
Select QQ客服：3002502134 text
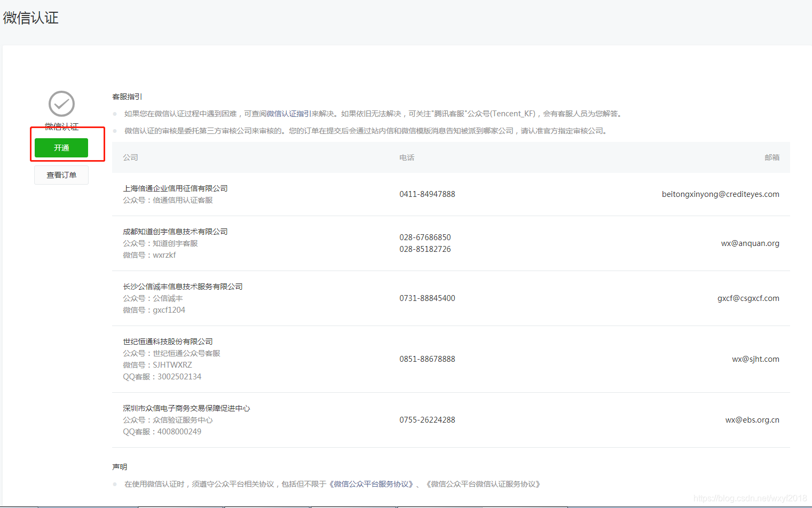click(162, 377)
